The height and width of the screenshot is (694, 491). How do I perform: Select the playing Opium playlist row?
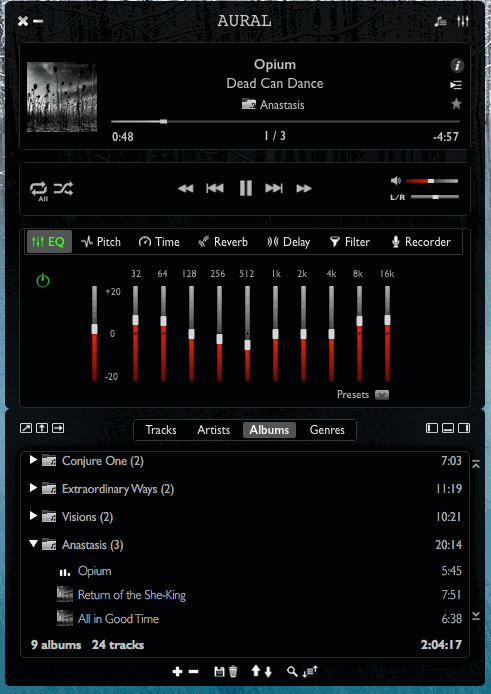pos(245,571)
